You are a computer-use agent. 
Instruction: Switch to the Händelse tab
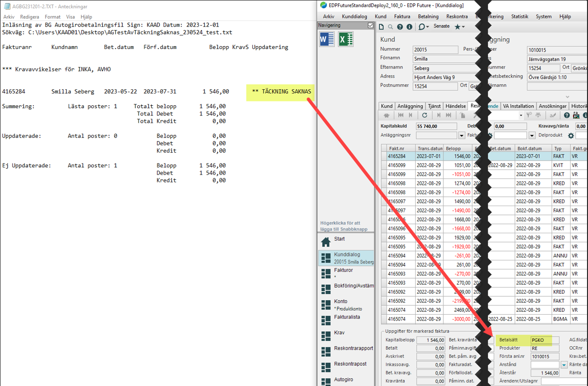pyautogui.click(x=456, y=106)
